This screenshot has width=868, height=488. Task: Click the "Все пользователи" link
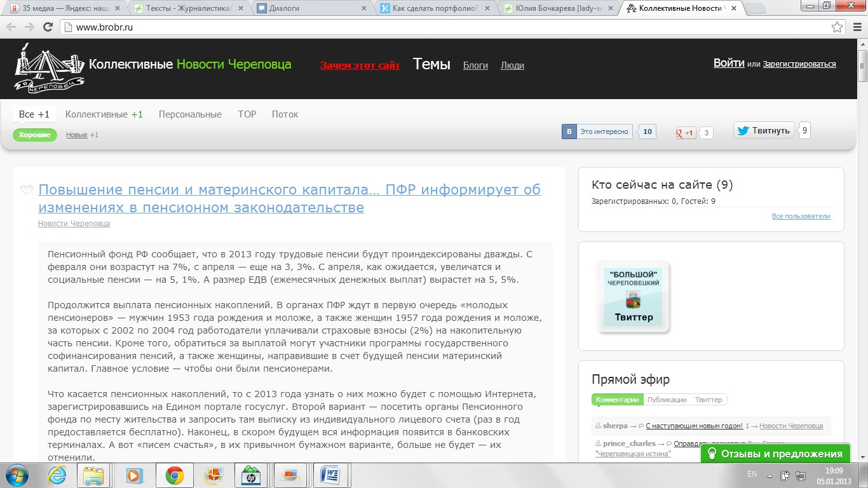coord(801,216)
